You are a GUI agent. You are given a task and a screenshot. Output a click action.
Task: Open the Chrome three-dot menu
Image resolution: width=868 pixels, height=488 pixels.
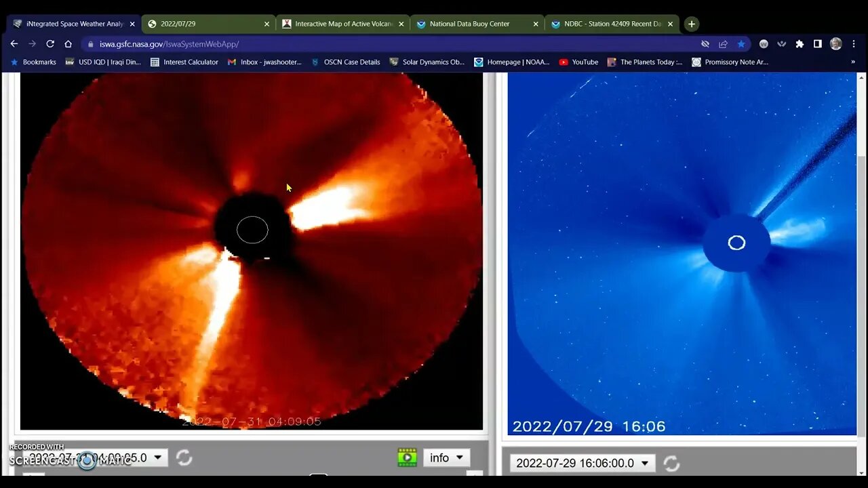(853, 44)
